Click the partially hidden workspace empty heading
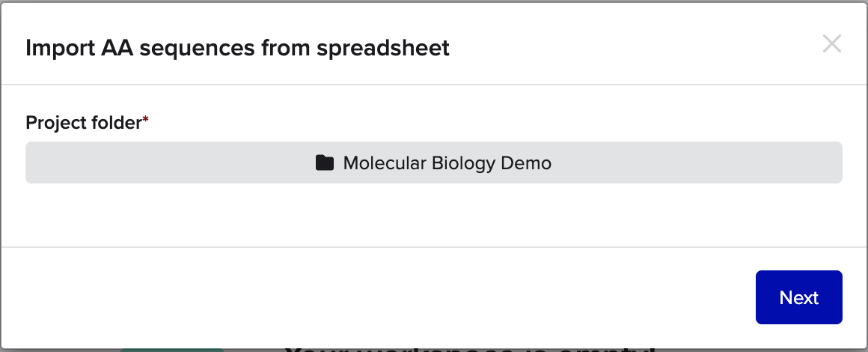This screenshot has height=352, width=868. coord(469,348)
